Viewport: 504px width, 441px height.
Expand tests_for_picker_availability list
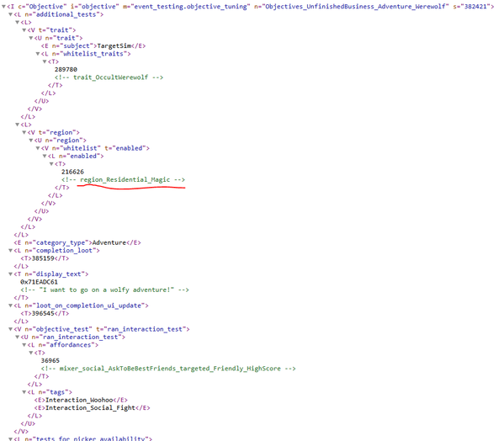point(11,438)
